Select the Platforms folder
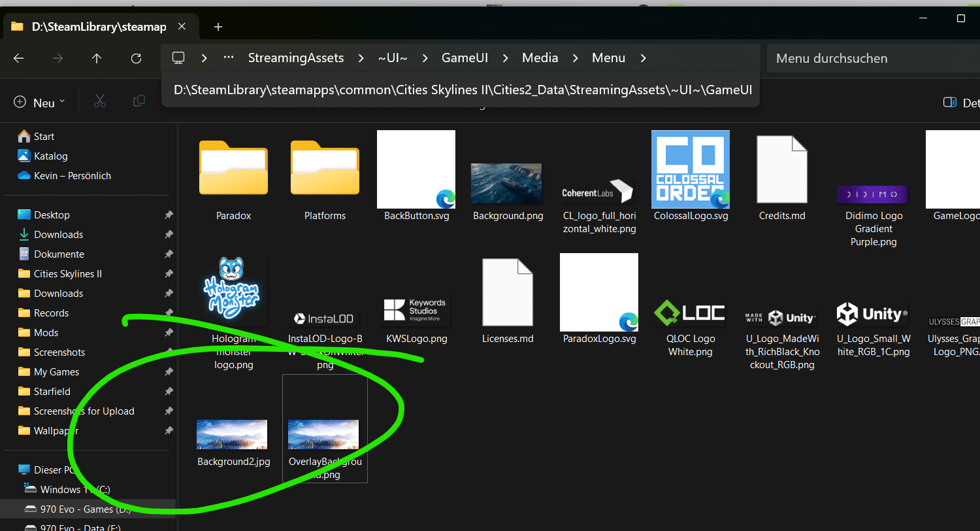 click(x=325, y=177)
